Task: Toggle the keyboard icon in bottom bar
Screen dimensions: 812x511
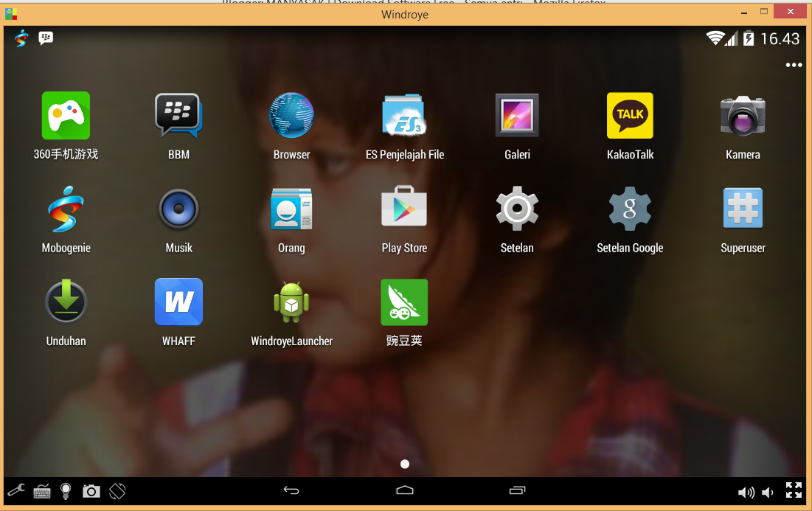Action: [x=42, y=491]
